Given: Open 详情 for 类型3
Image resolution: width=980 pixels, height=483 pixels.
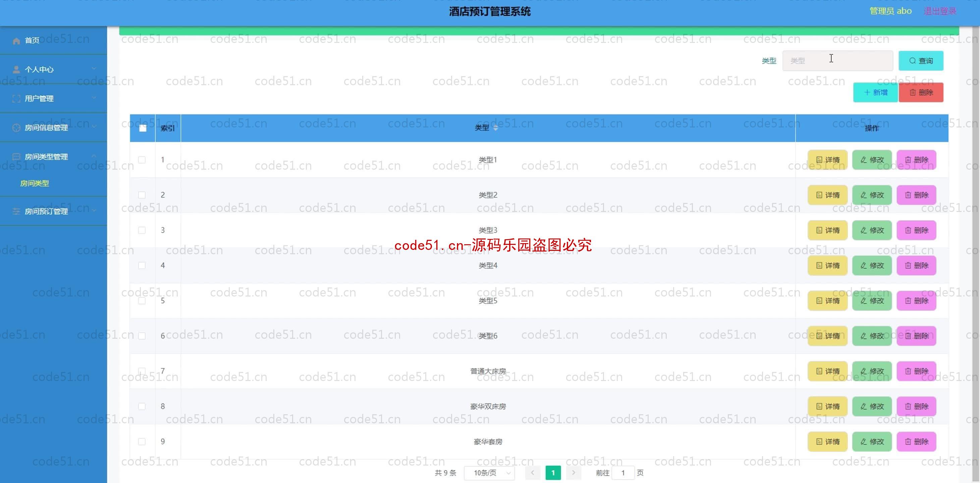Looking at the screenshot, I should [827, 230].
